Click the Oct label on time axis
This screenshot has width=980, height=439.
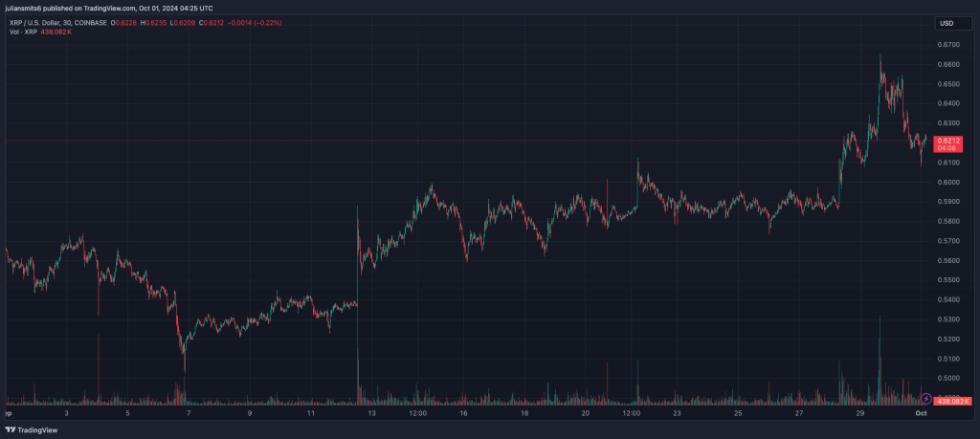(x=922, y=413)
